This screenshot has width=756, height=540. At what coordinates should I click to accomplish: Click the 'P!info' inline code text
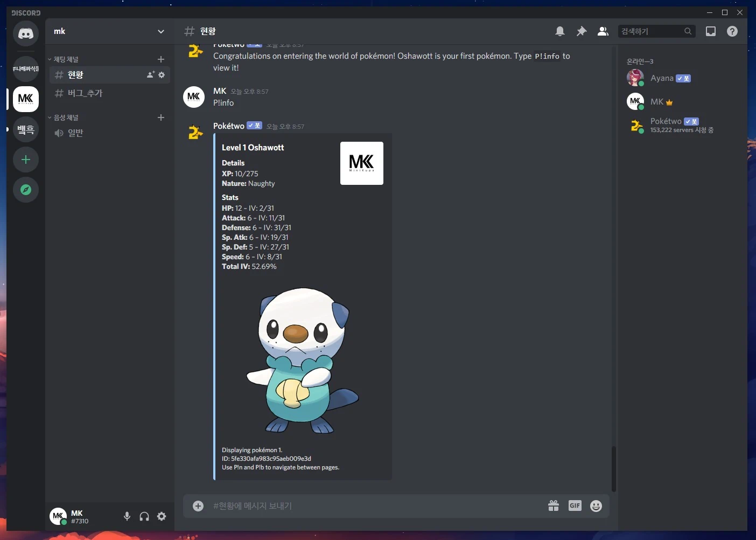547,56
